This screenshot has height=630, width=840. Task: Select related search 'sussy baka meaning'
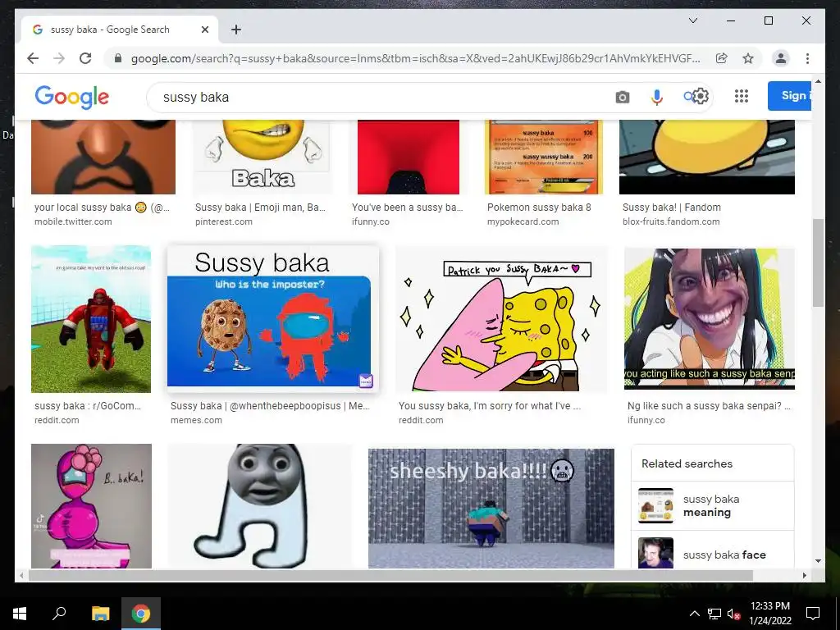point(713,505)
